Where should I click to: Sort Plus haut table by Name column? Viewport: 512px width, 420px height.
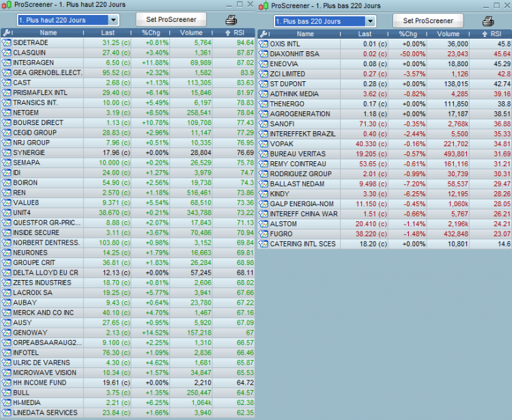coord(48,33)
